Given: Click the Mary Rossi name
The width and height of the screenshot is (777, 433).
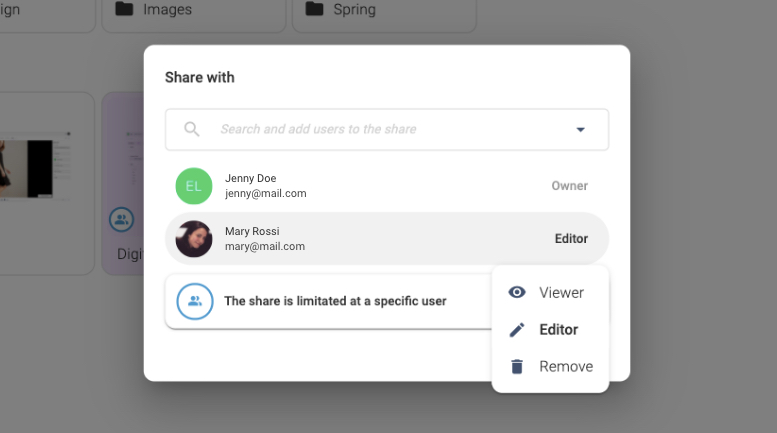Looking at the screenshot, I should (252, 231).
